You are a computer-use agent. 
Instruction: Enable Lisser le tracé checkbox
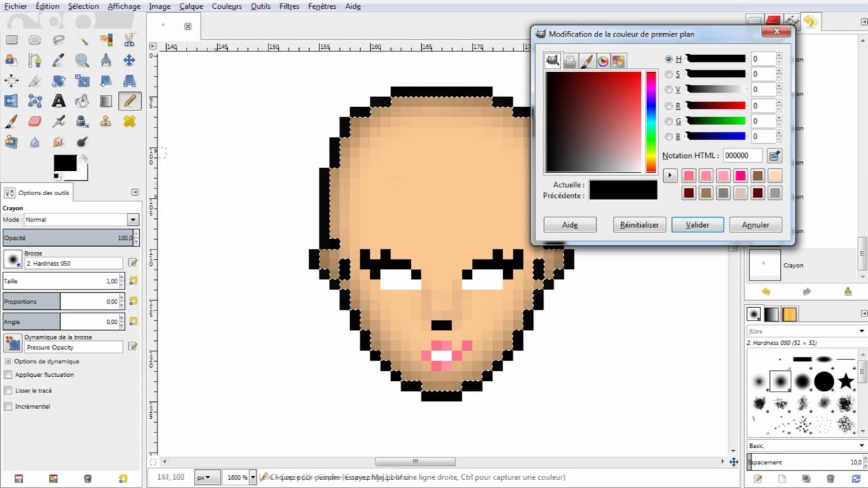(8, 390)
